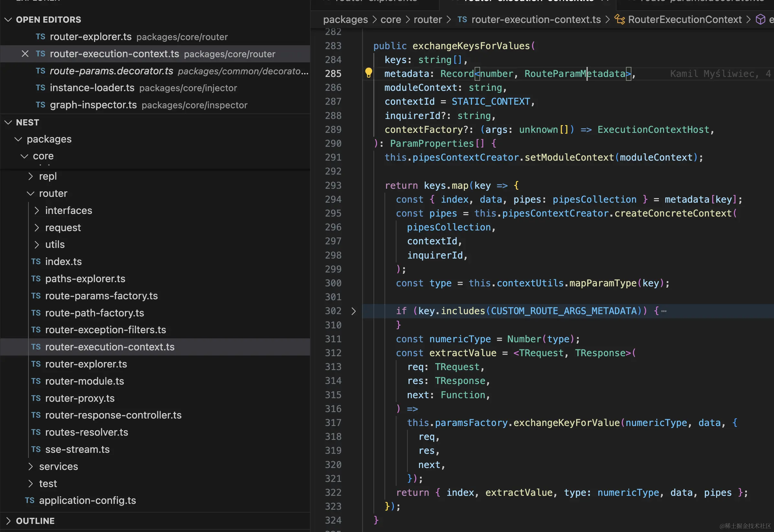This screenshot has width=774, height=532.
Task: Open paths-explorer.ts file
Action: (155, 278)
